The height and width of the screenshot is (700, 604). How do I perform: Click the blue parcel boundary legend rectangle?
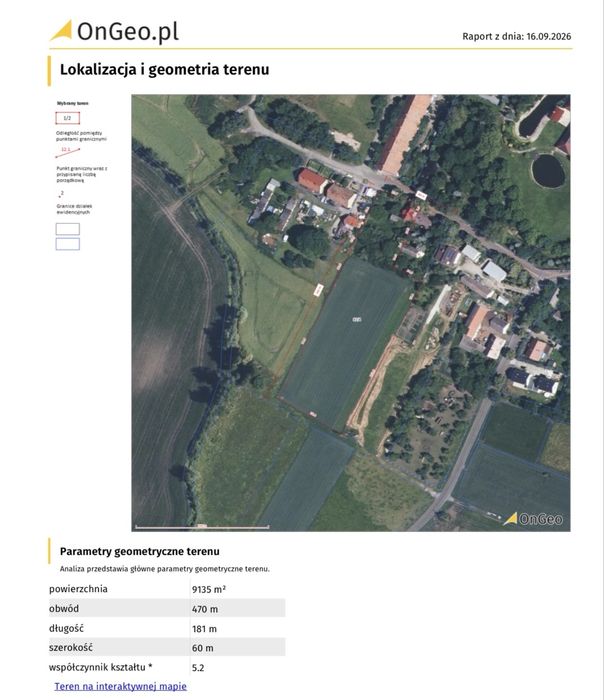[x=68, y=244]
